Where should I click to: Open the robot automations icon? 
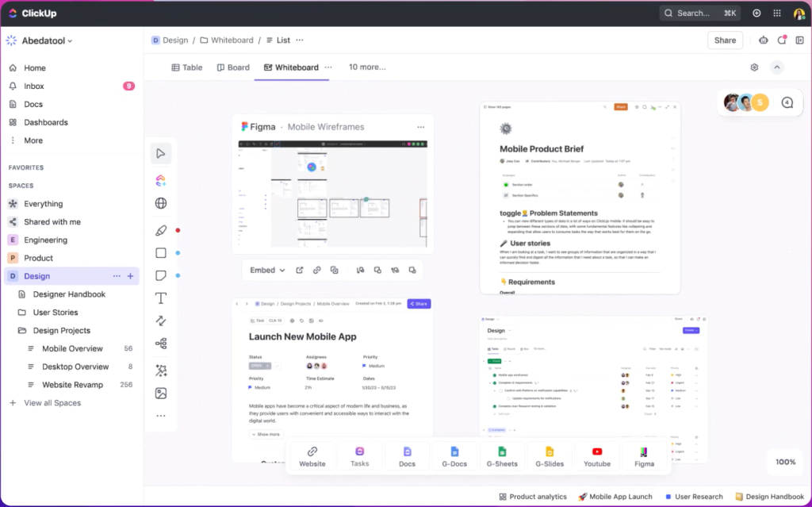[764, 40]
